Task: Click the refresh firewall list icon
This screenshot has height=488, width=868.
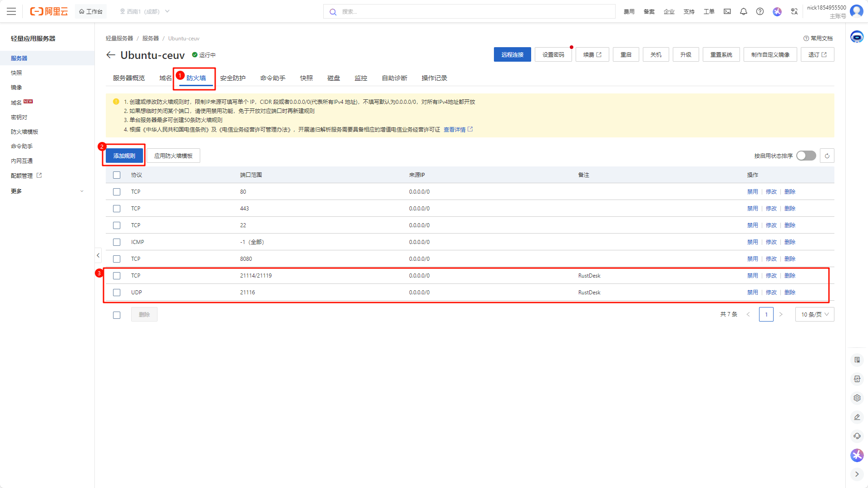Action: (x=827, y=156)
